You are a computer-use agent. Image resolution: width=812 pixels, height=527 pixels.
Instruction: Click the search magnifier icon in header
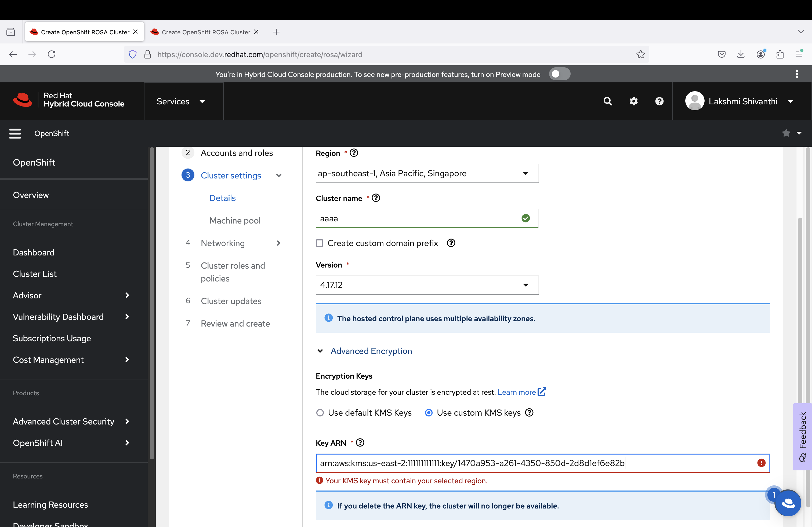pos(607,101)
